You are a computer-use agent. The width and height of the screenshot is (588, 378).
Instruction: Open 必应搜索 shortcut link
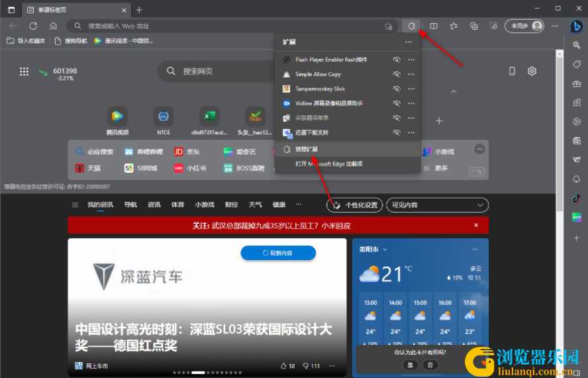click(94, 152)
